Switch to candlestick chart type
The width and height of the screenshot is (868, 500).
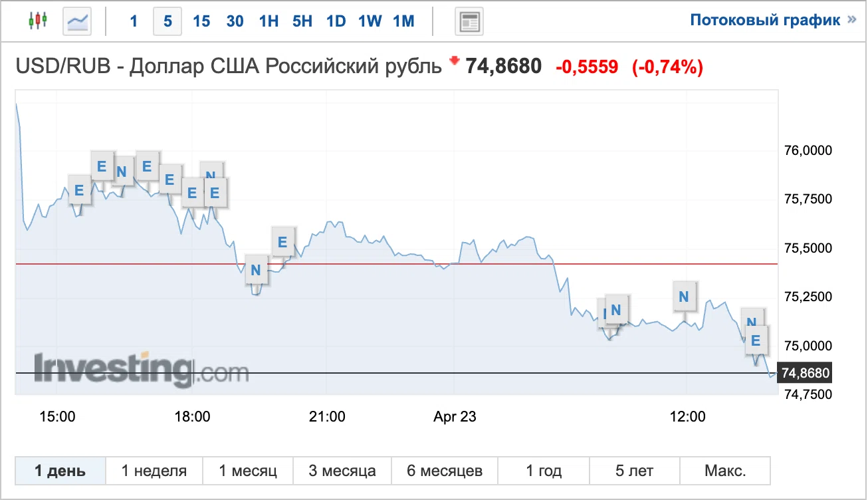click(38, 21)
